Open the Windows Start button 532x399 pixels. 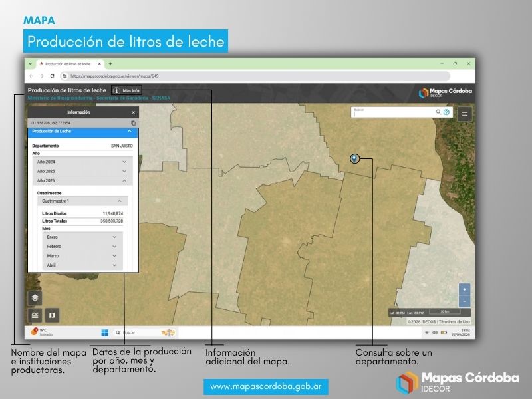(105, 332)
